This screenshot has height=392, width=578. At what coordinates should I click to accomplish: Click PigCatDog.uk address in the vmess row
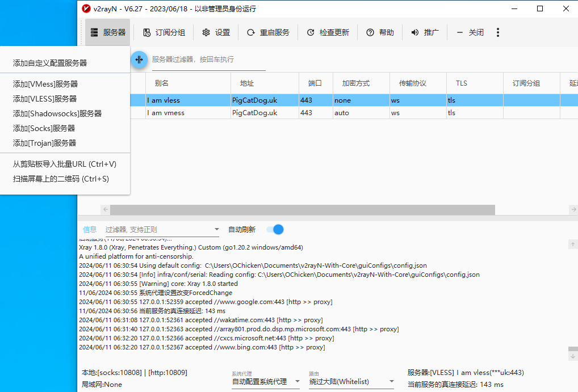(x=255, y=113)
